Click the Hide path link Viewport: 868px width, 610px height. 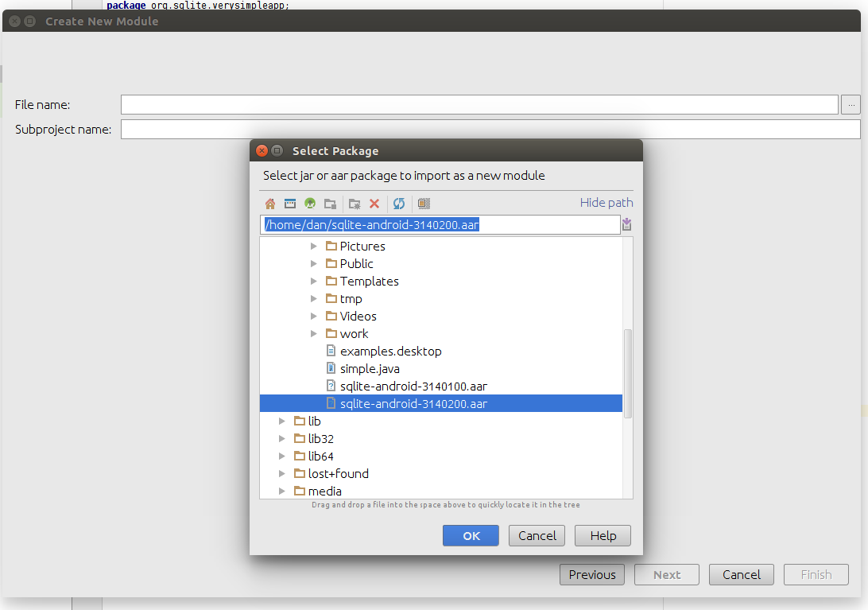coord(606,203)
